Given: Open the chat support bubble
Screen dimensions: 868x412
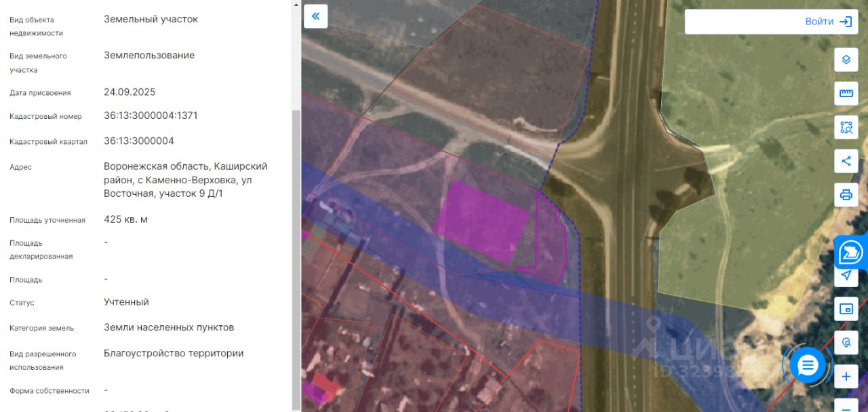Looking at the screenshot, I should click(x=808, y=365).
